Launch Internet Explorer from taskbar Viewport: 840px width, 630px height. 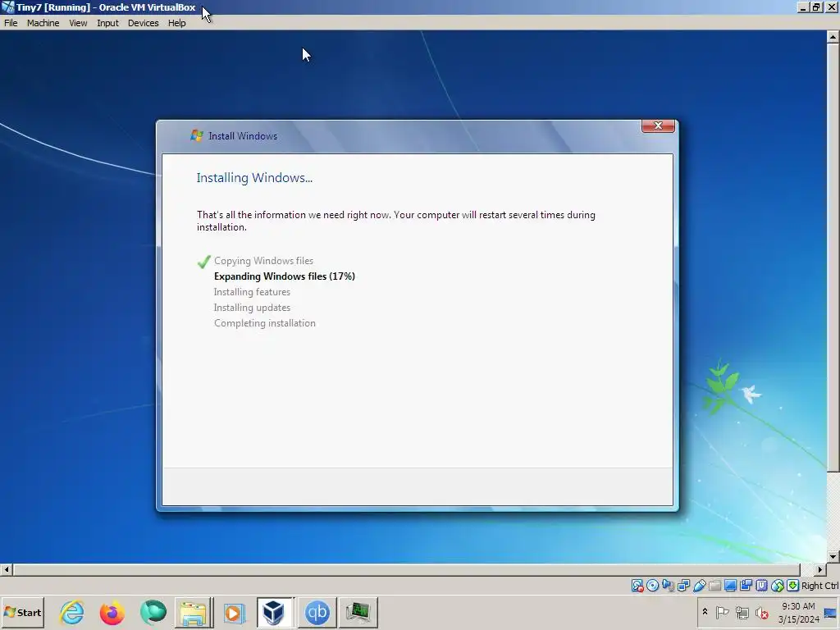pos(72,612)
